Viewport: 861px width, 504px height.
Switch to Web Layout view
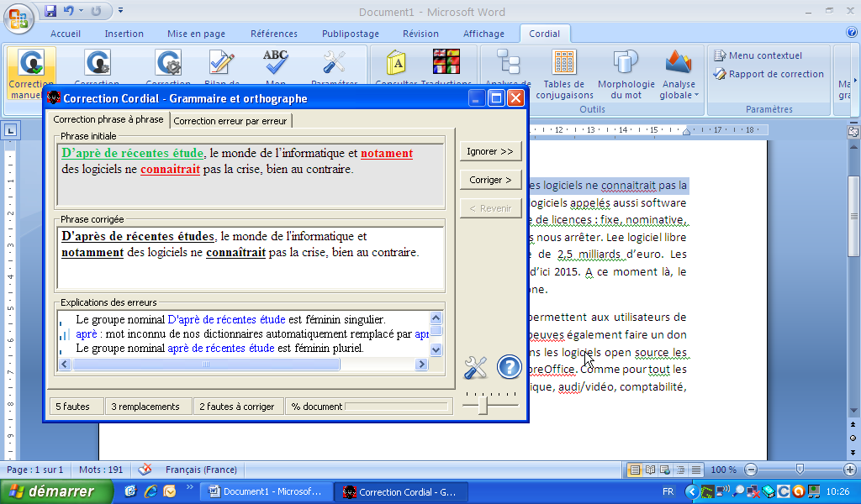point(665,470)
